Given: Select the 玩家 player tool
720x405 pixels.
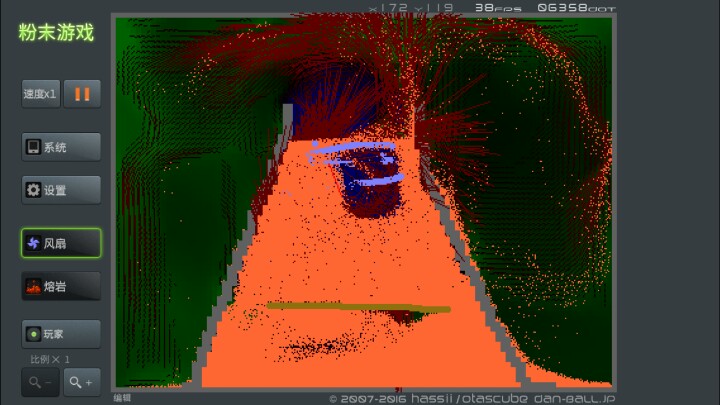Looking at the screenshot, I should [61, 334].
